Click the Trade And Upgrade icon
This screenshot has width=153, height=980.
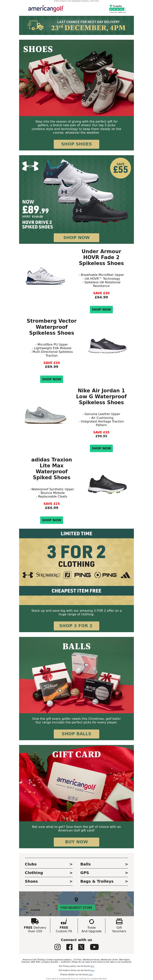tap(92, 921)
